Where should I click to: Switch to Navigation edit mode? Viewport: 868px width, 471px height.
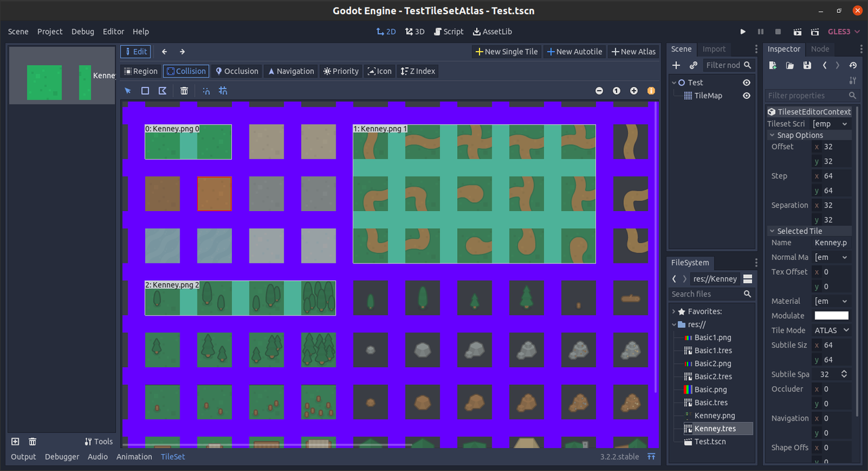point(290,71)
